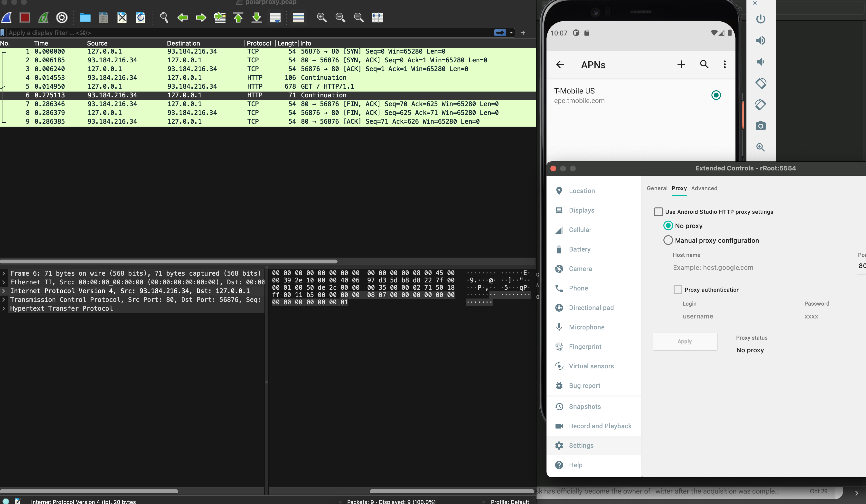
Task: Expand the Transmission Control Protocol section
Action: click(3, 299)
